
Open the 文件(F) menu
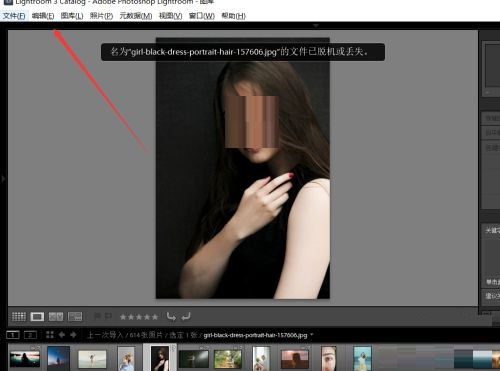pyautogui.click(x=14, y=16)
